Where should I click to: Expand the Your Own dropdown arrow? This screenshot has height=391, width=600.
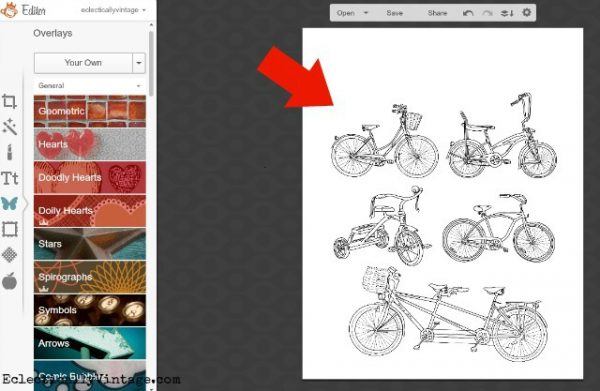click(139, 63)
